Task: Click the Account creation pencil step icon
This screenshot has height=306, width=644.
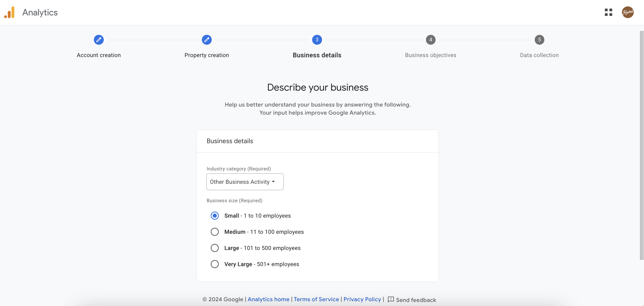Action: click(99, 40)
